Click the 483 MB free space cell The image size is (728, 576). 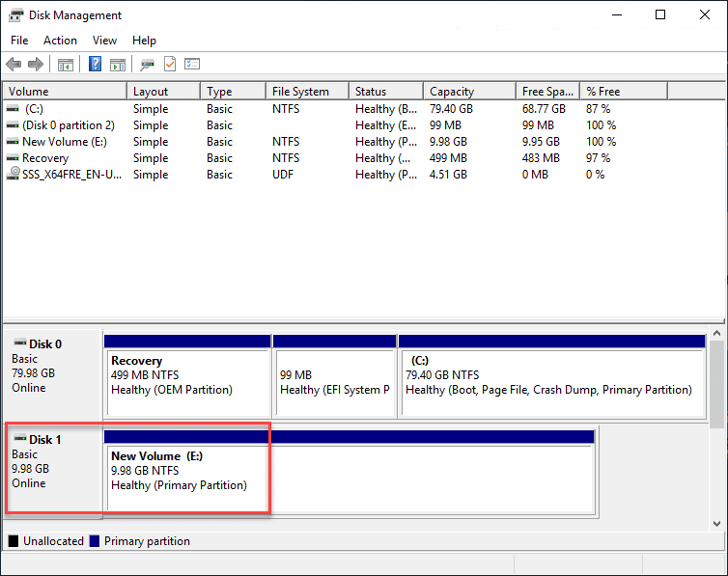tap(541, 158)
